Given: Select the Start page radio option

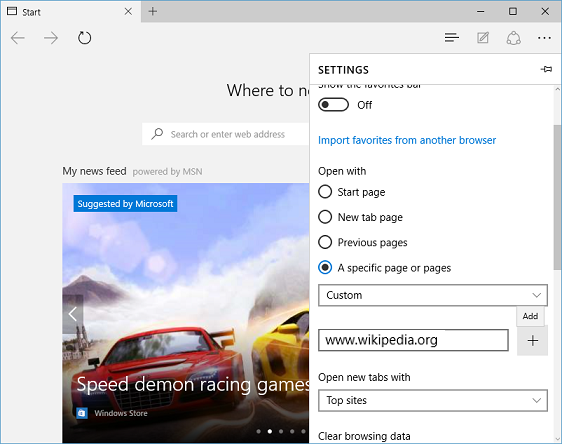Looking at the screenshot, I should 325,192.
